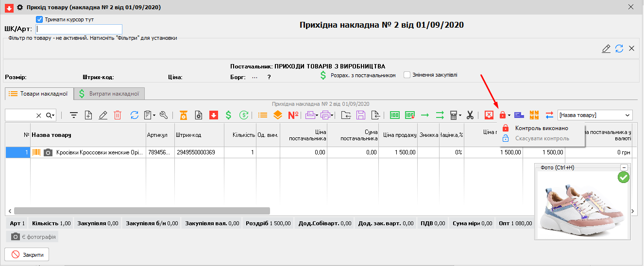The width and height of the screenshot is (644, 266).
Task: Click the camera icon in product row
Action: 48,152
